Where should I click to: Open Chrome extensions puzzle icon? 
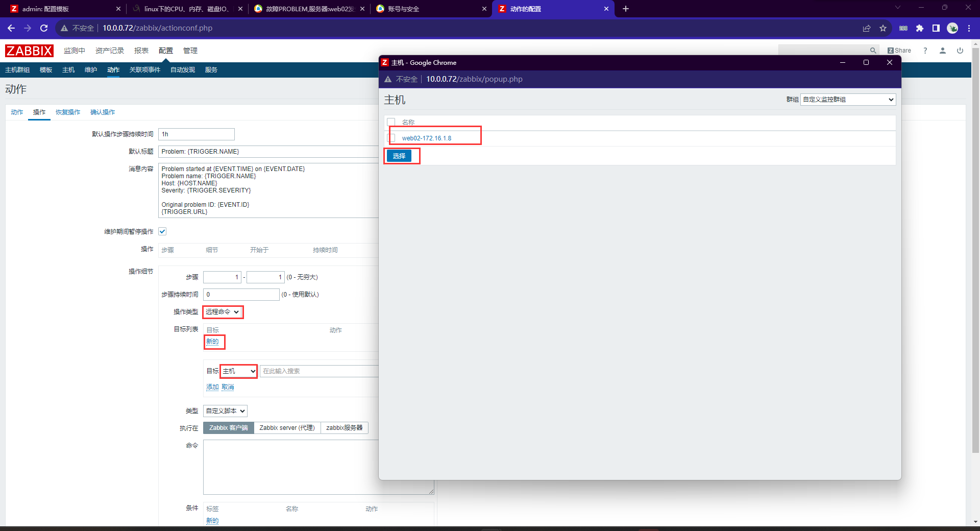click(x=920, y=28)
